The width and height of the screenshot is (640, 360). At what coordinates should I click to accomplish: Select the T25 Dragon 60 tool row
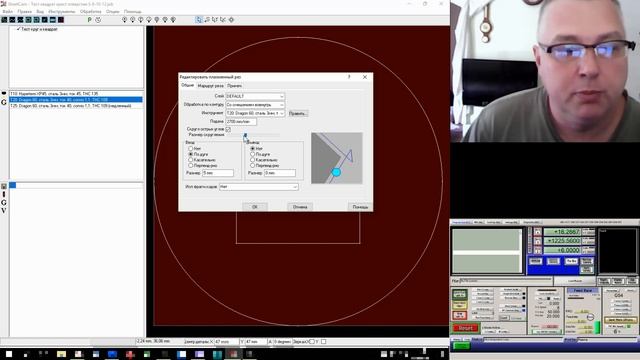[76, 106]
